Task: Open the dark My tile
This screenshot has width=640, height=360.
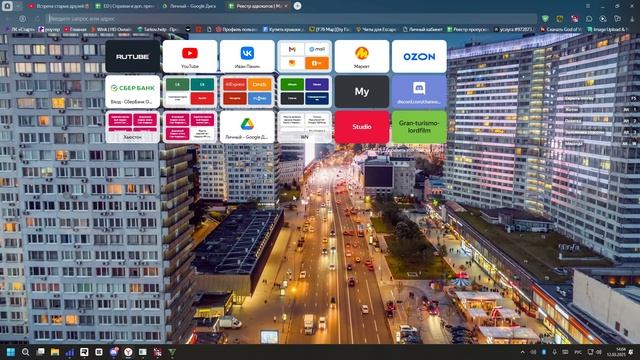Action: tap(362, 91)
